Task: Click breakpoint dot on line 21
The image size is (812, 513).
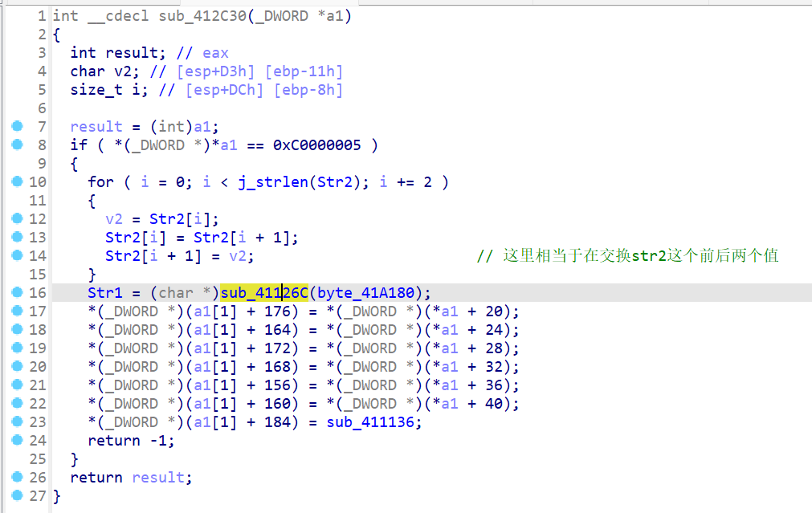Action: point(17,384)
